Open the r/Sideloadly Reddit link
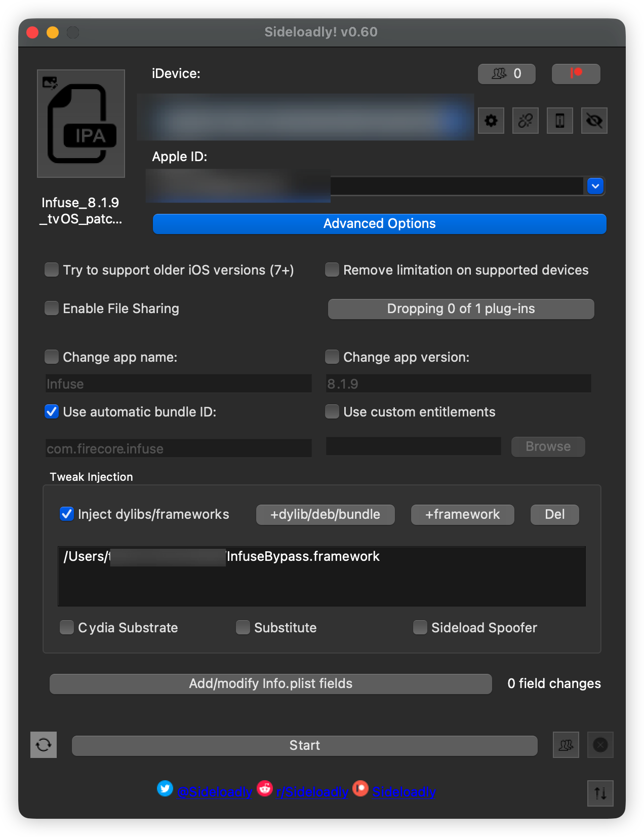Screen dimensions: 644x837 pos(312,792)
